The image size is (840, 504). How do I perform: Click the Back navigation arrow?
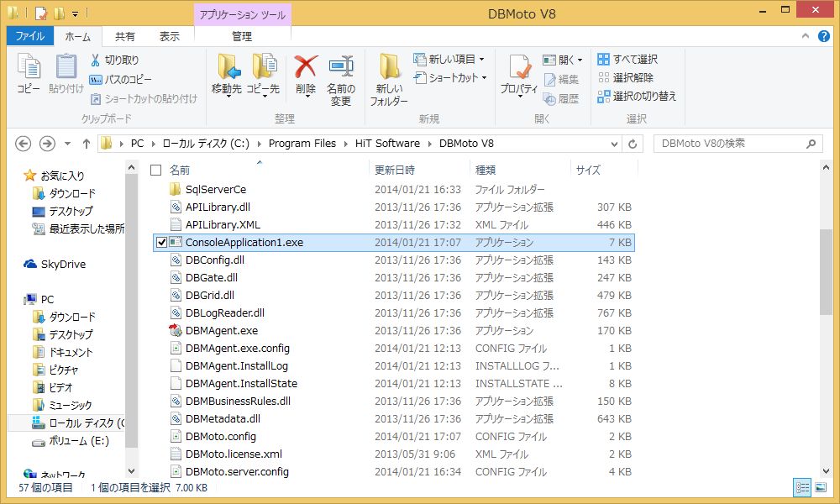pos(23,144)
